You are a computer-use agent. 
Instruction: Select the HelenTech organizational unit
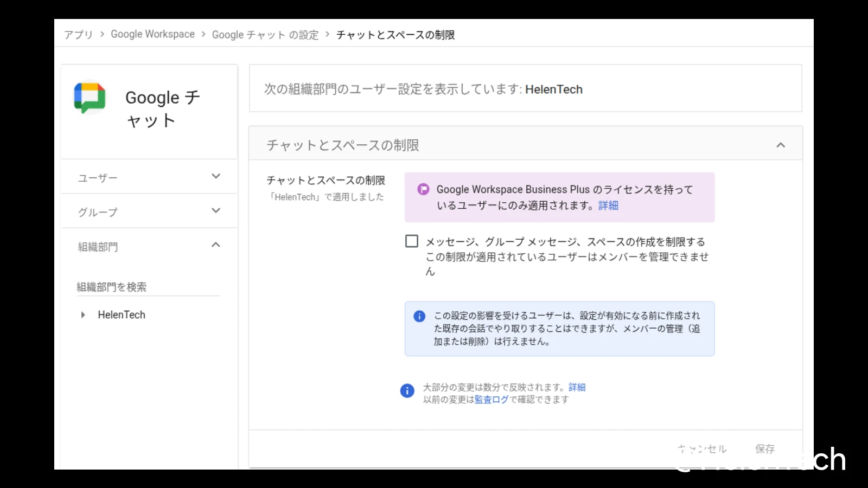(x=122, y=315)
